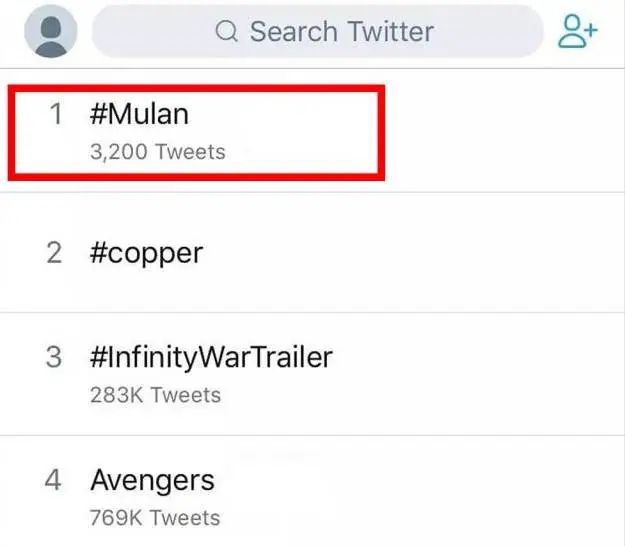The height and width of the screenshot is (546, 625).
Task: Open the profile avatar icon
Action: [x=51, y=31]
